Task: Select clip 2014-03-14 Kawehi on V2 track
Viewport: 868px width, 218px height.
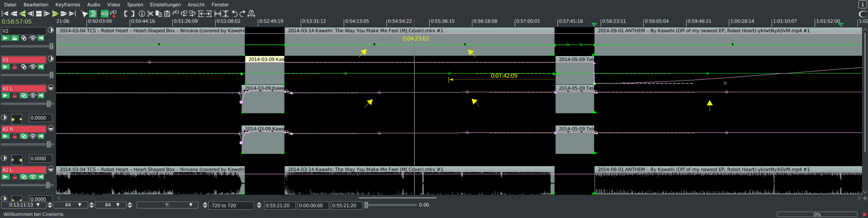Action: tap(419, 41)
